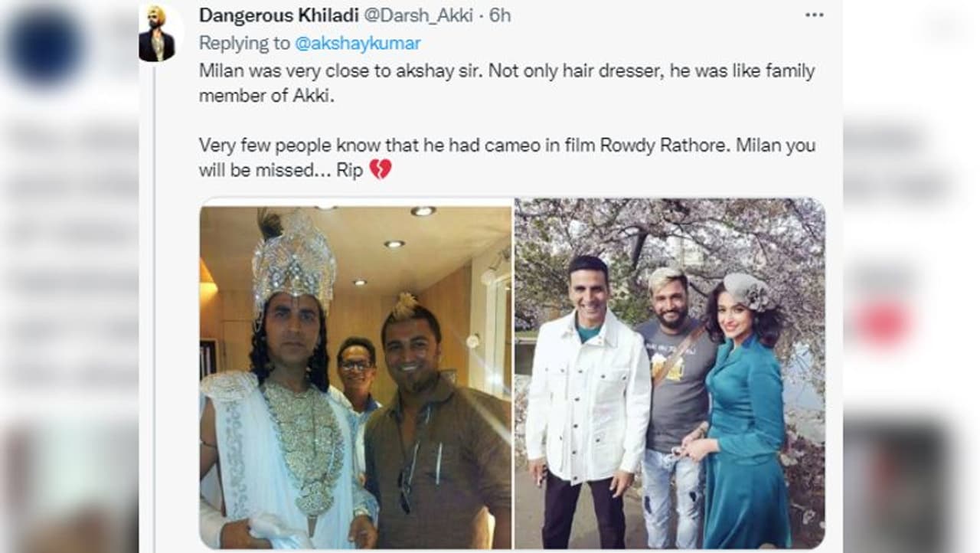Click the 'Replying to' label
The image size is (980, 553).
pos(245,43)
